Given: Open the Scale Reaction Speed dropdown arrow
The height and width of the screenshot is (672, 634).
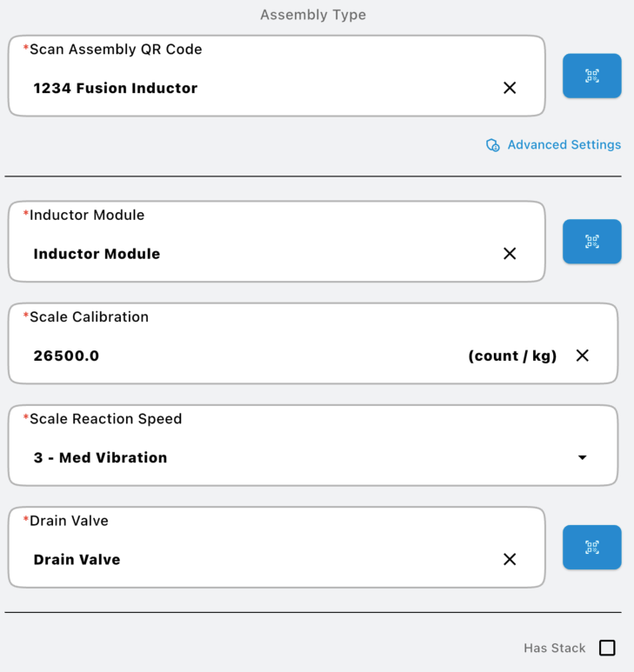Looking at the screenshot, I should click(x=583, y=458).
